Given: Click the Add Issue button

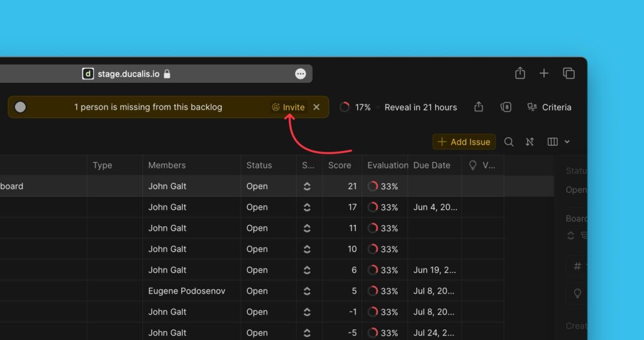Looking at the screenshot, I should click(x=464, y=142).
